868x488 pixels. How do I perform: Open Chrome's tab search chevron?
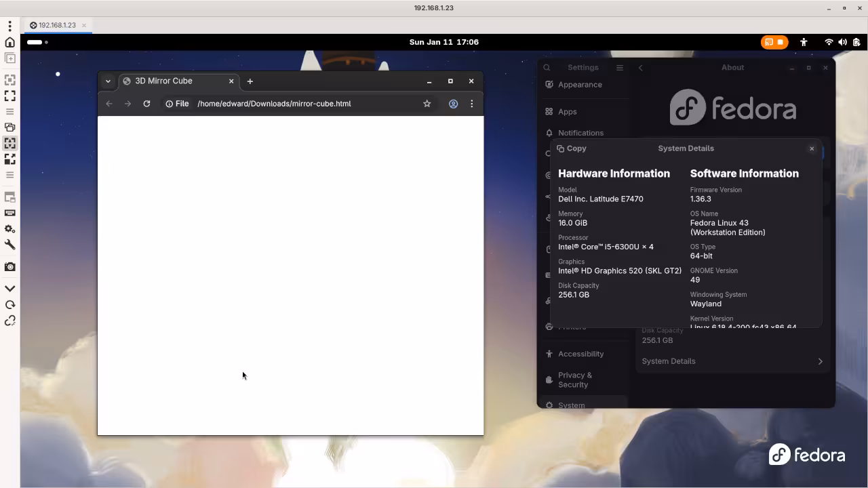(x=108, y=81)
